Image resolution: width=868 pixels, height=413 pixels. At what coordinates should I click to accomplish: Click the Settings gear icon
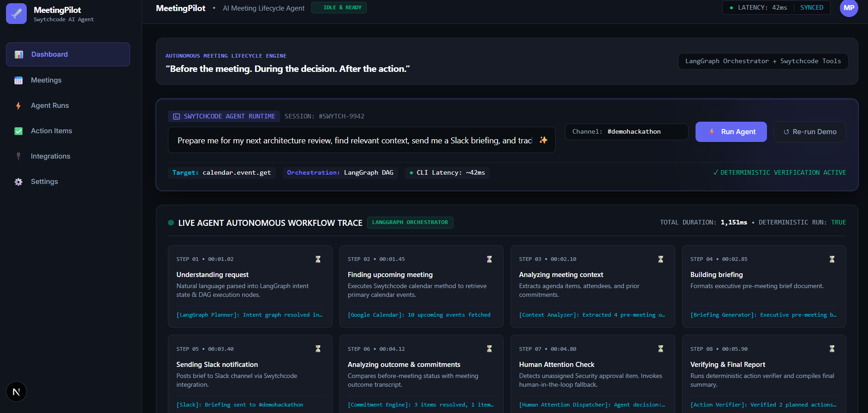[18, 182]
